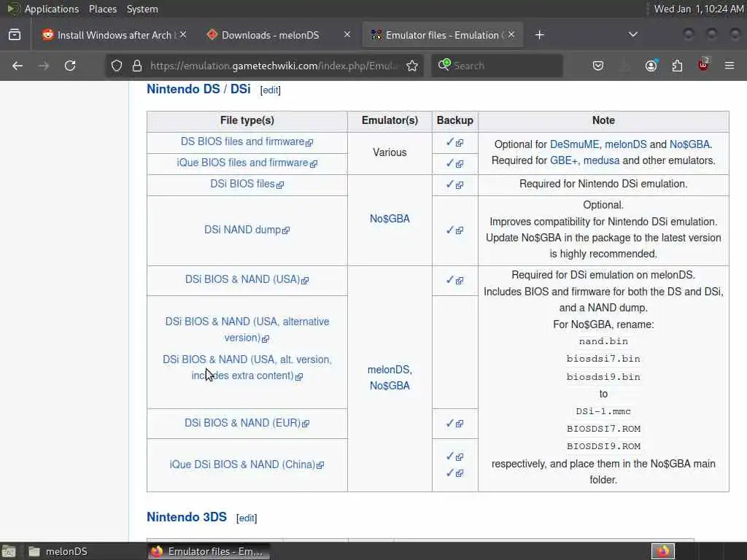Open backup link for DS BIOS files row
The width and height of the screenshot is (747, 560).
[x=454, y=142]
